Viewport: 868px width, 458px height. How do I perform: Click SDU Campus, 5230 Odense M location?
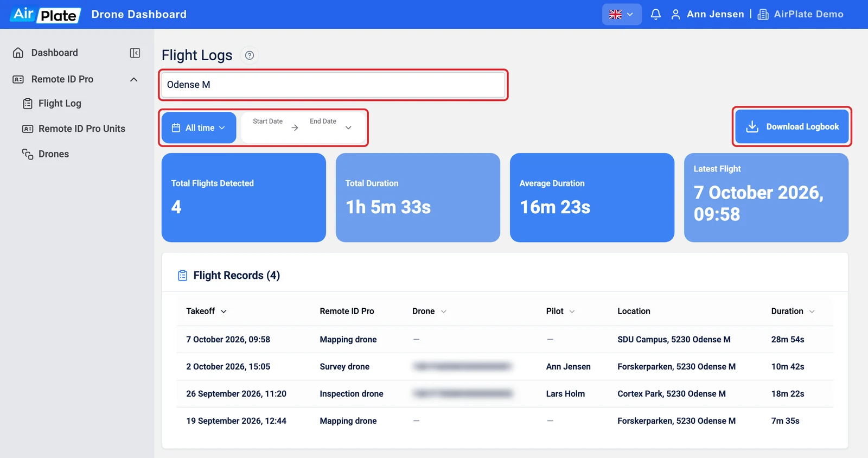(674, 340)
